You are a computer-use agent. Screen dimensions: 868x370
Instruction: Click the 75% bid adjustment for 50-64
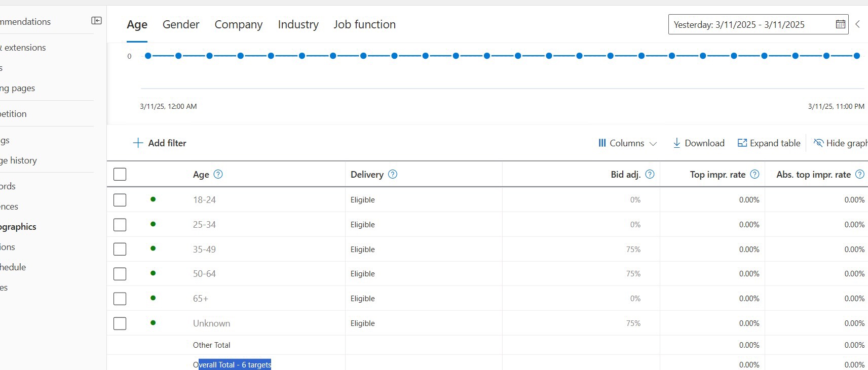coord(633,274)
